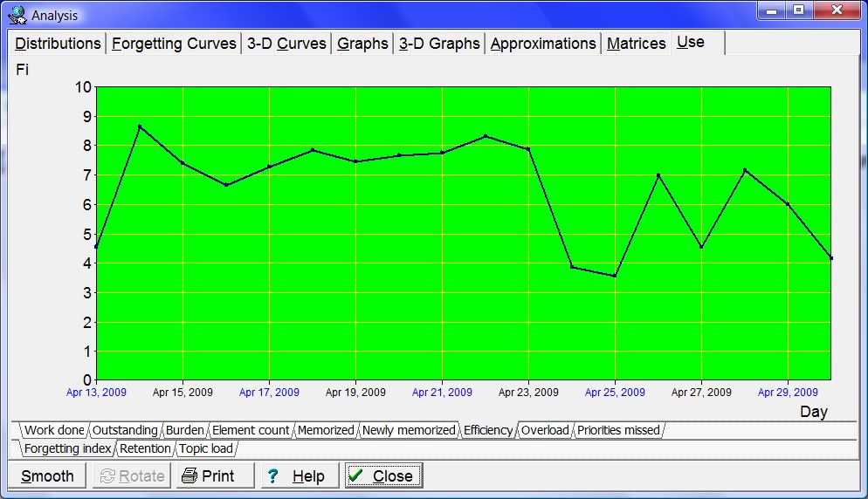Select the Burden graph tab
This screenshot has width=868, height=499.
tap(184, 430)
